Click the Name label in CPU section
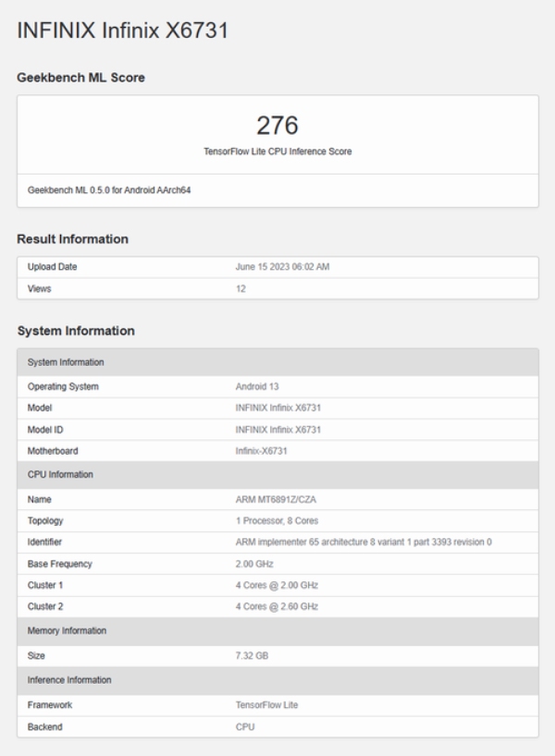 point(39,499)
